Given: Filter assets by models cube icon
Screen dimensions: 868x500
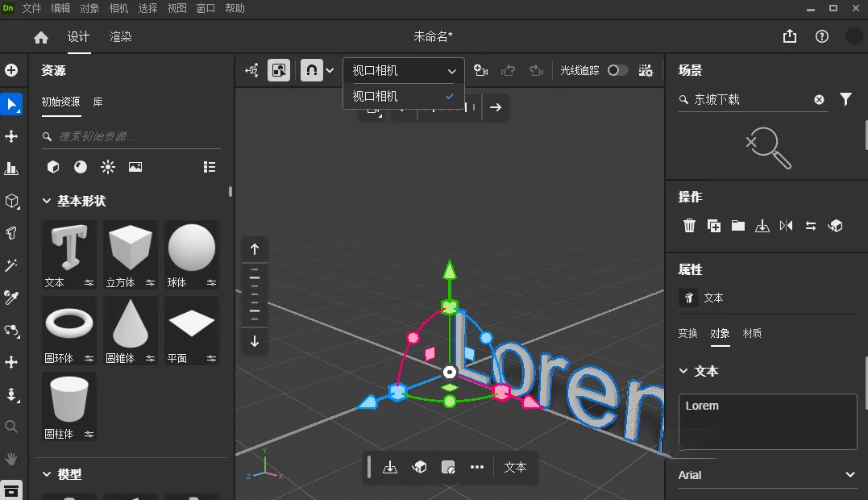Looking at the screenshot, I should coord(53,167).
